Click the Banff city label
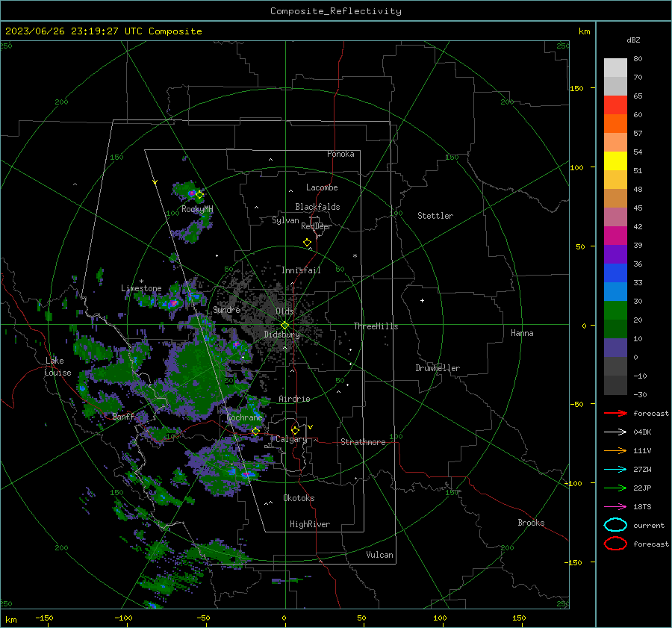Screen dimensions: 672x628 pyautogui.click(x=123, y=417)
